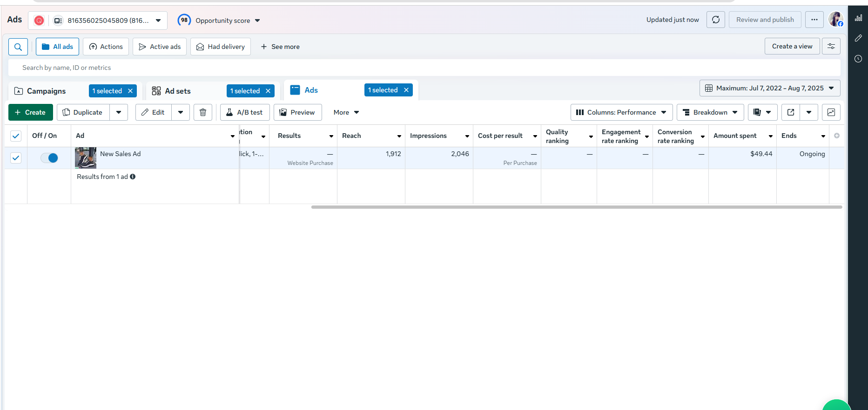Select the Ads tab
This screenshot has height=410, width=868.
[x=311, y=90]
